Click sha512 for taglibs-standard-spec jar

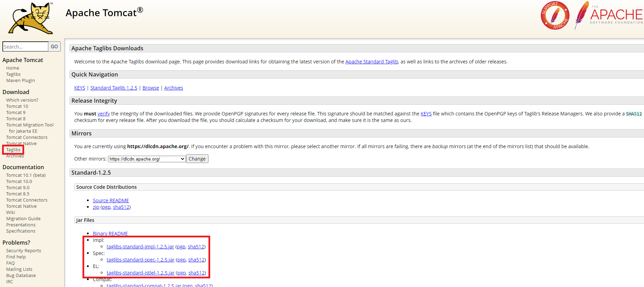[196, 260]
